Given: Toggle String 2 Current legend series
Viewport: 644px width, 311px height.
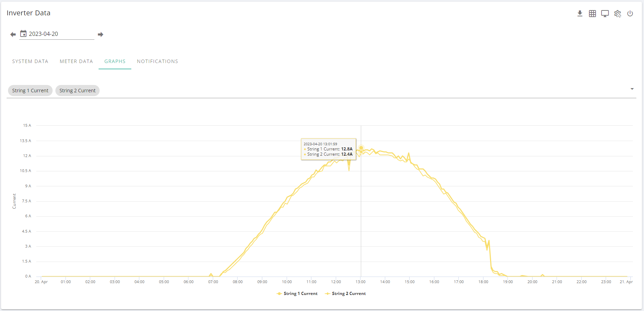Looking at the screenshot, I should (x=346, y=294).
